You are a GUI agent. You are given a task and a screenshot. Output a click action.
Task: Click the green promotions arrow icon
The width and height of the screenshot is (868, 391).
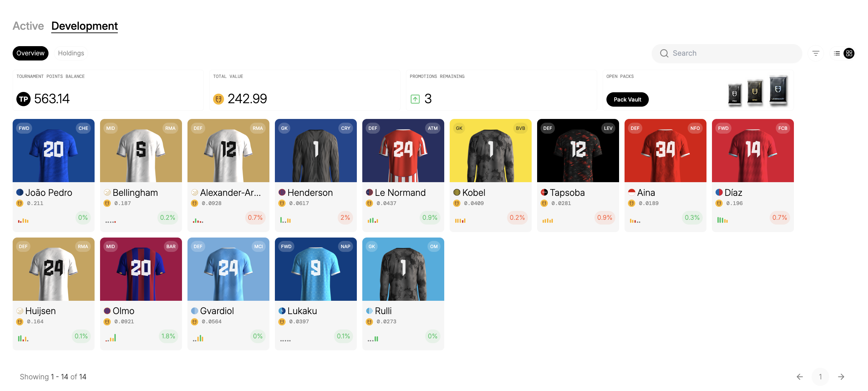tap(415, 99)
